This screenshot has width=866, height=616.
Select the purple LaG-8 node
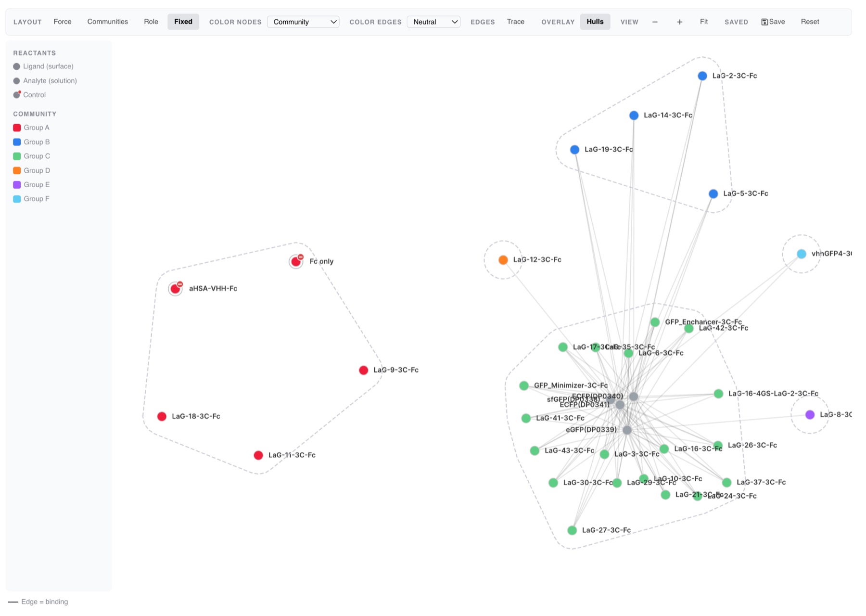pos(810,415)
